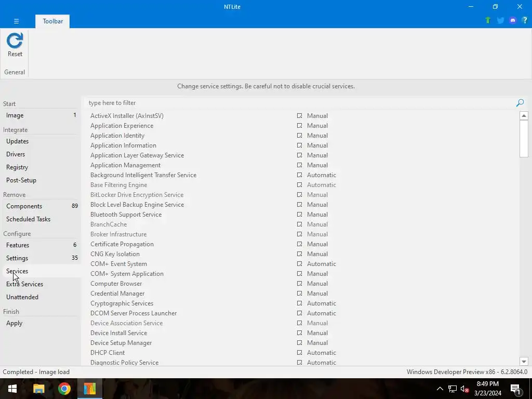Open Components removal page
The width and height of the screenshot is (532, 399).
[x=41, y=206]
